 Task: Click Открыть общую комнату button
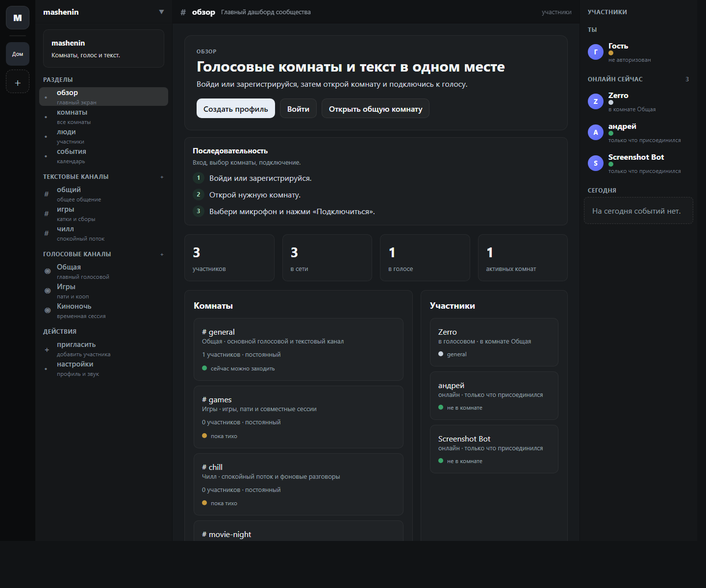point(376,109)
